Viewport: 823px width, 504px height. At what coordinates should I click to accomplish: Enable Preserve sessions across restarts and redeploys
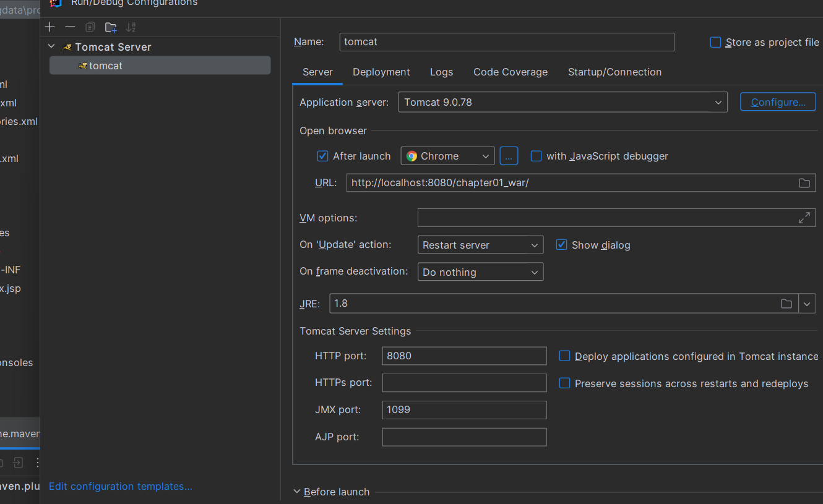click(x=564, y=383)
